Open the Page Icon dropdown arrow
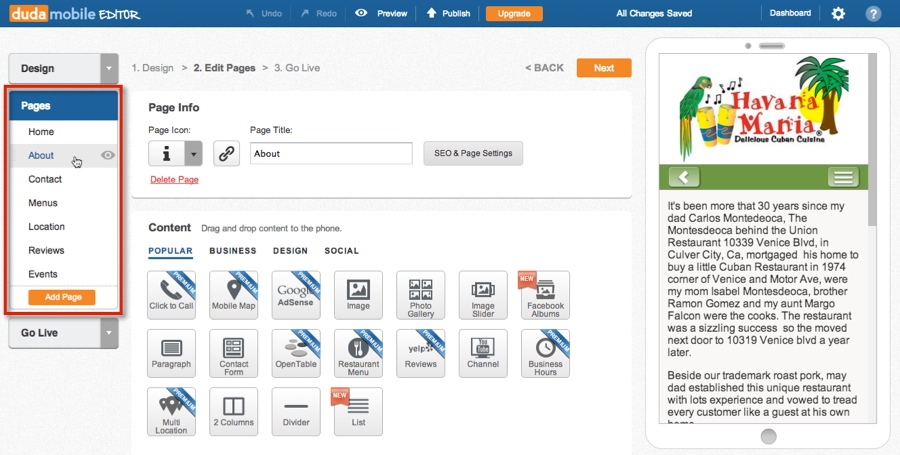The height and width of the screenshot is (455, 900). [x=193, y=154]
